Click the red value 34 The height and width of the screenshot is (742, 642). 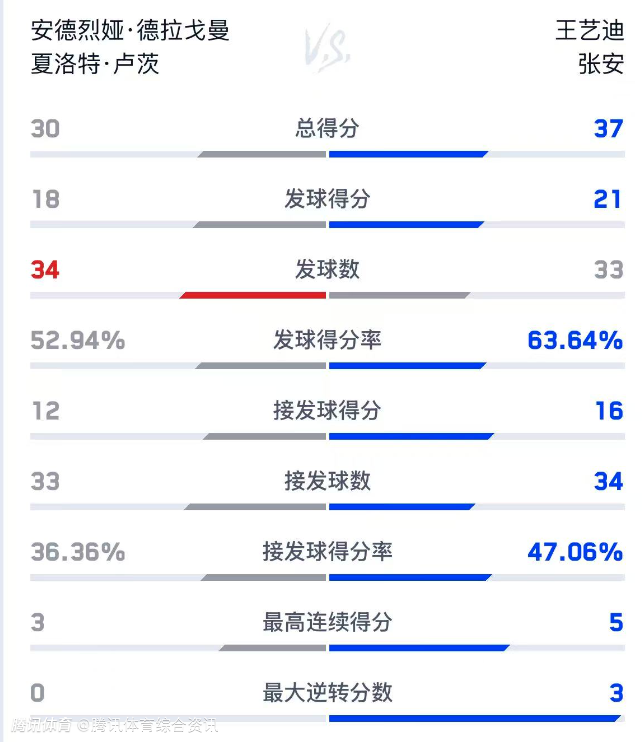(45, 270)
